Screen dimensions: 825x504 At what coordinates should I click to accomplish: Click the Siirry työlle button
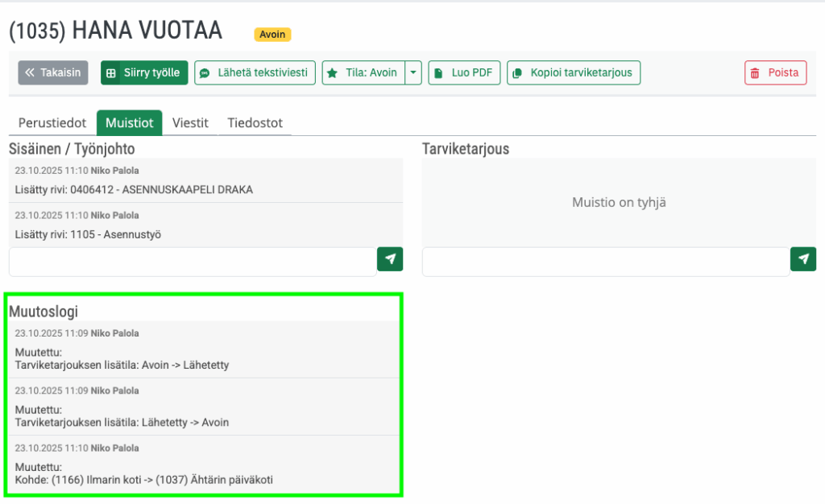pos(144,72)
